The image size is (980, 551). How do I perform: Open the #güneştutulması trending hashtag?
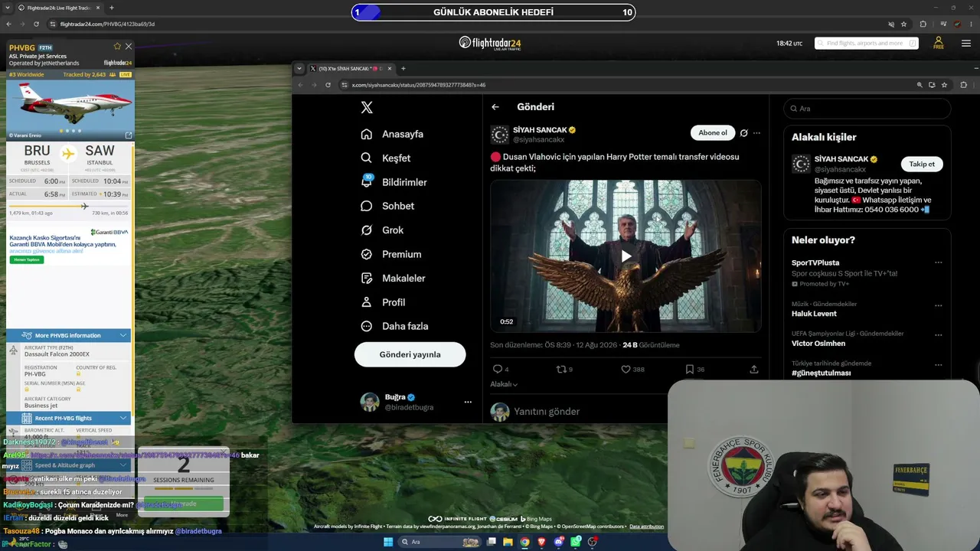[822, 373]
